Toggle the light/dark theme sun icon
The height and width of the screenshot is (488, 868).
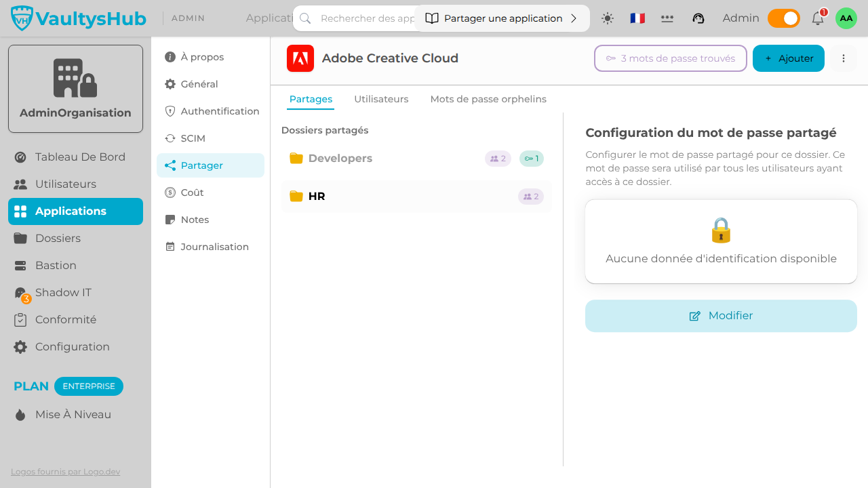pos(608,18)
